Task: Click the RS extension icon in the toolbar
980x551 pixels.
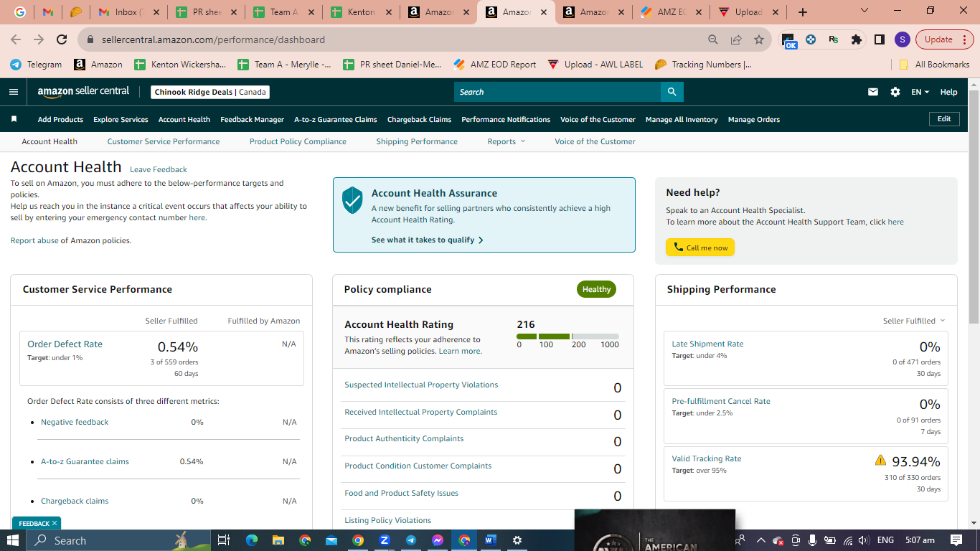Action: pos(833,39)
